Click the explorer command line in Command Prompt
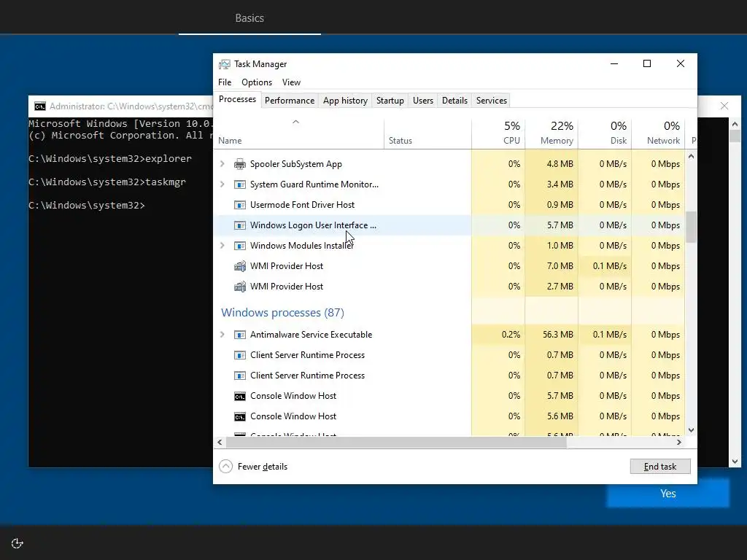747x560 pixels. coord(110,158)
